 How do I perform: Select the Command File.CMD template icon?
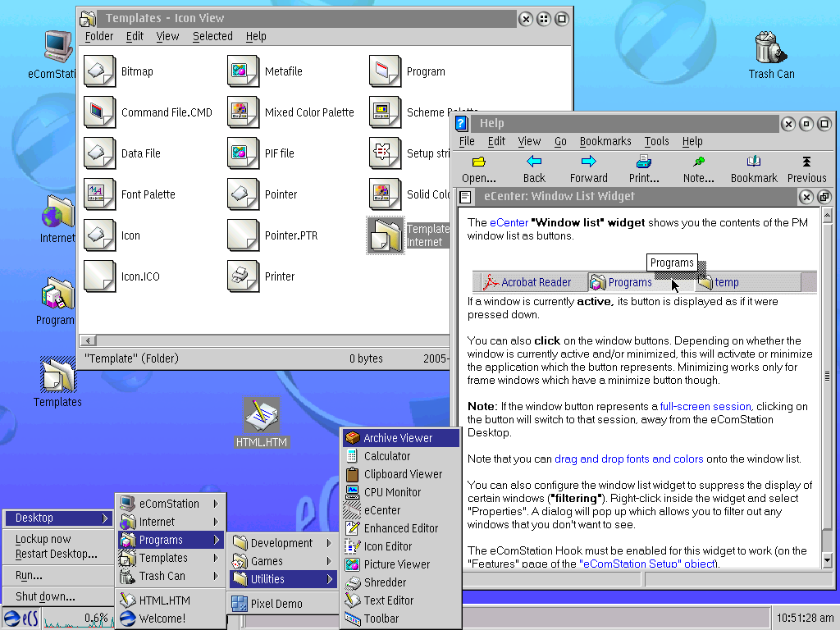point(99,112)
